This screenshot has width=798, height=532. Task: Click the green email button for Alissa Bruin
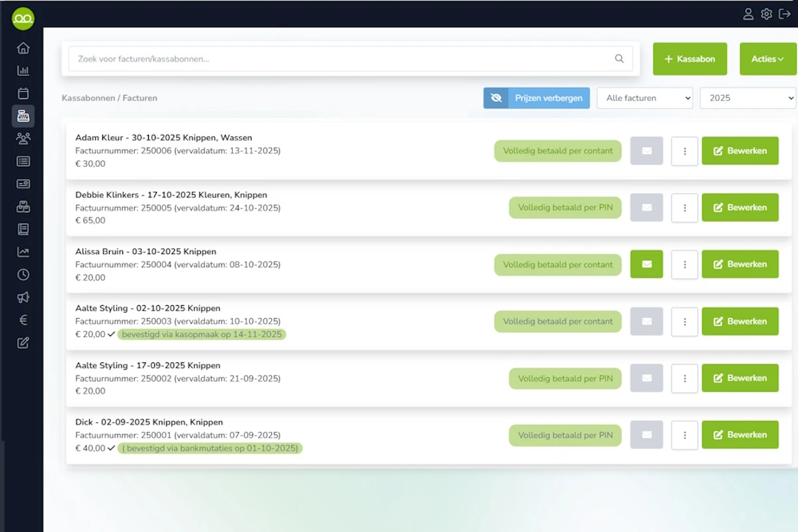pyautogui.click(x=646, y=264)
